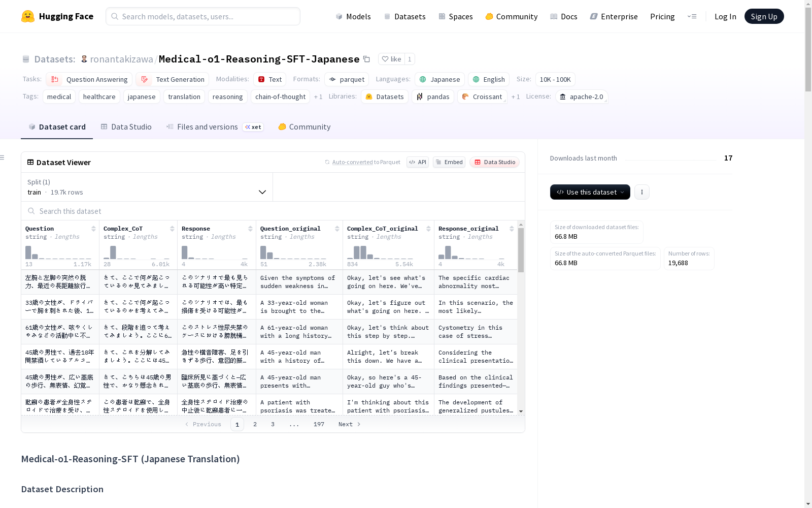Viewport: 812px width, 508px height.
Task: Select the 10K - 100K size tag
Action: (x=555, y=79)
